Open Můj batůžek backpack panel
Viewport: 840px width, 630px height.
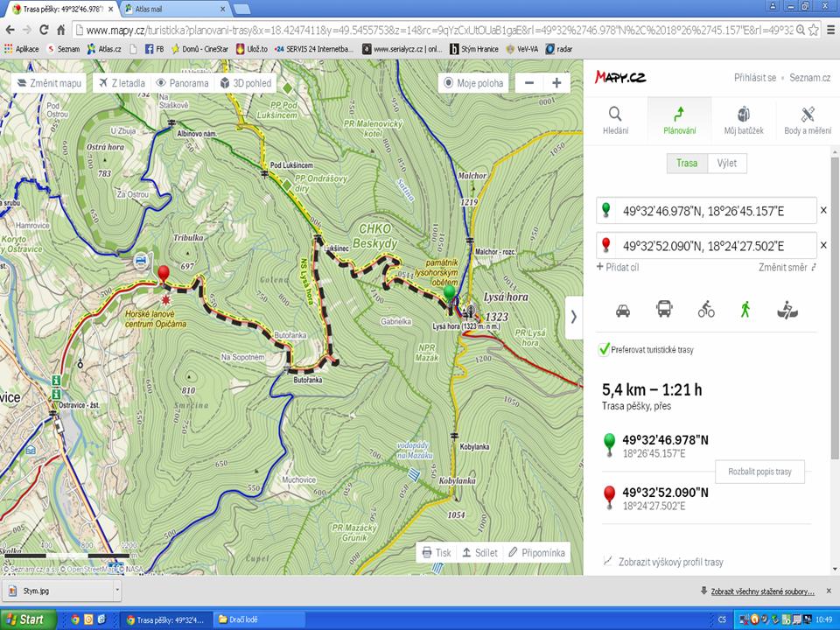(x=743, y=121)
